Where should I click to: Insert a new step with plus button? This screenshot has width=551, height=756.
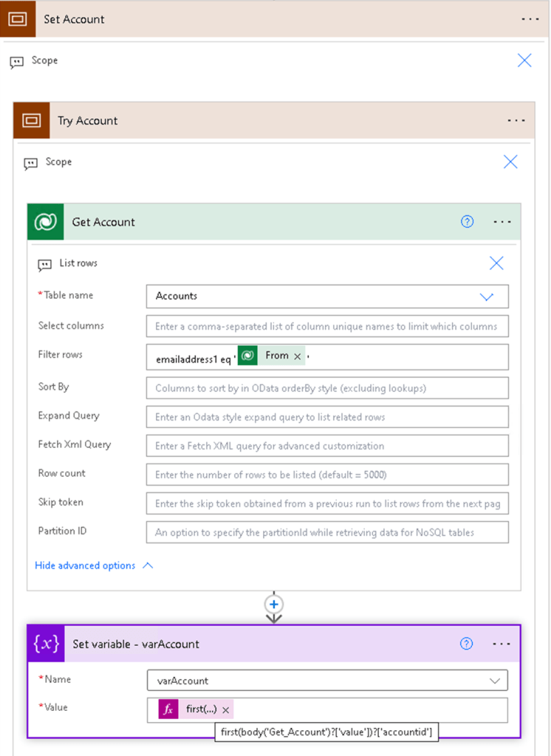(274, 604)
